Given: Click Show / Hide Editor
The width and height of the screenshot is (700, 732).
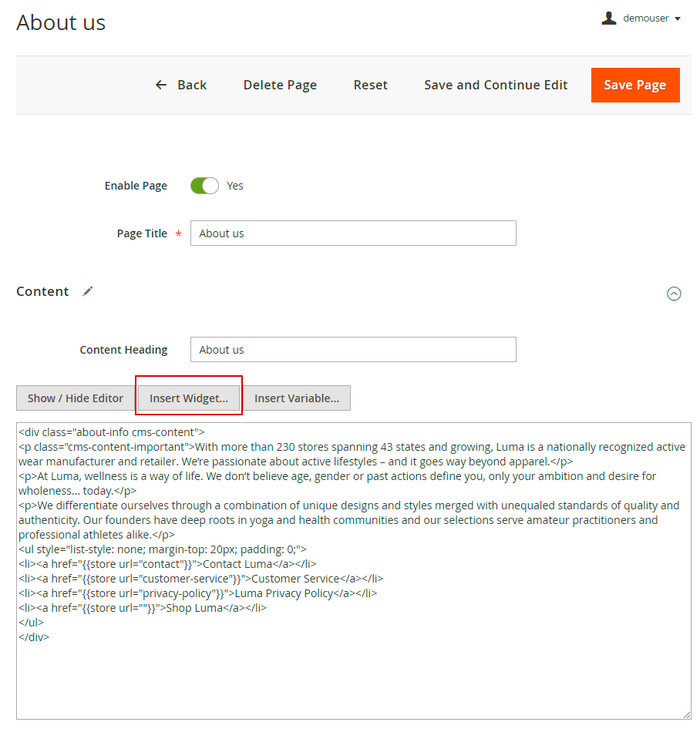Looking at the screenshot, I should (x=76, y=398).
